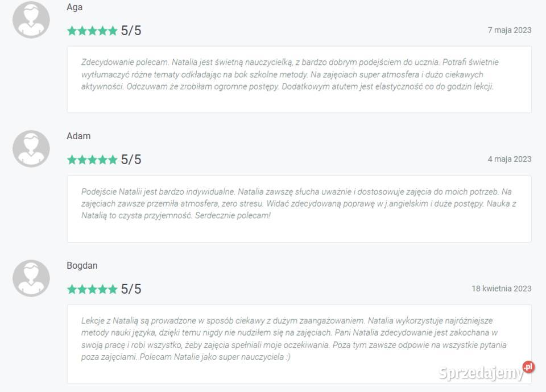Click the 5/5 score on Aga's review
Viewport: 546px width, 392px height.
(x=131, y=31)
